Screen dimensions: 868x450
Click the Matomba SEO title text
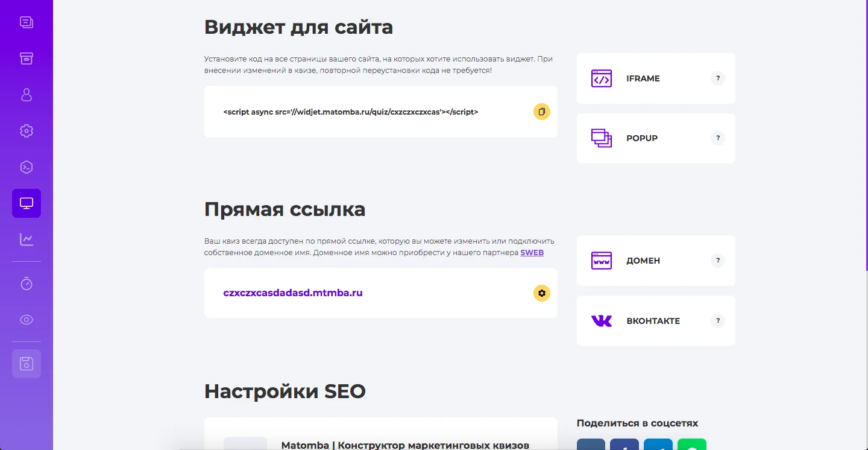click(405, 445)
